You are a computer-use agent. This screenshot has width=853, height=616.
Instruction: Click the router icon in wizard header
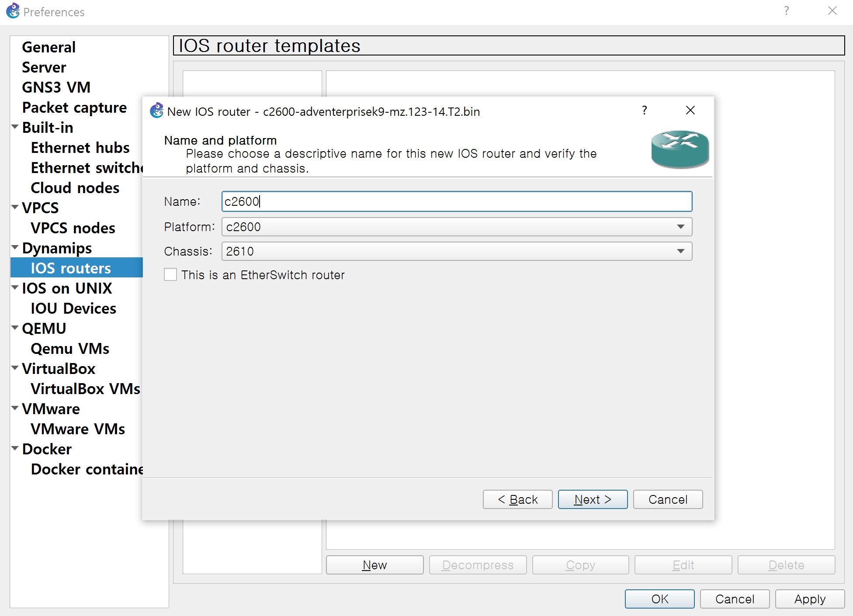(x=680, y=149)
